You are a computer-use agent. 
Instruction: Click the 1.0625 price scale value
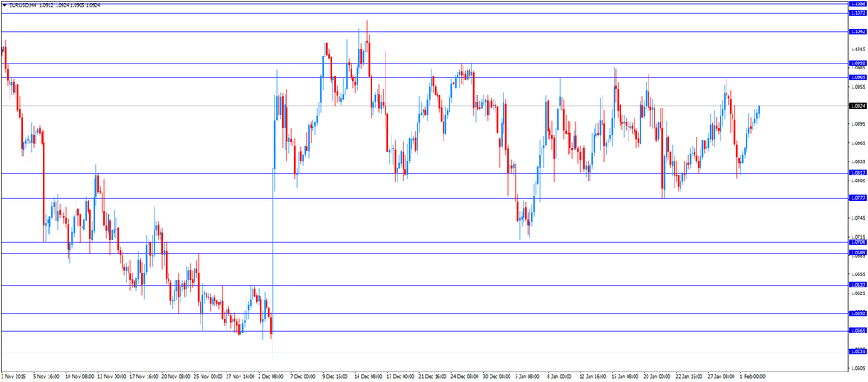[857, 293]
